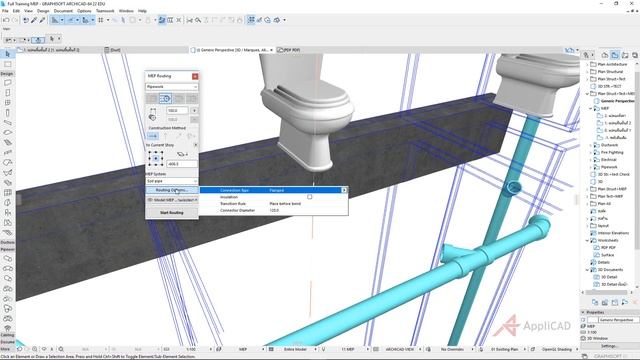Expand the Fire Fighting folder
Image resolution: width=640 pixels, height=360 pixels.
tap(590, 152)
